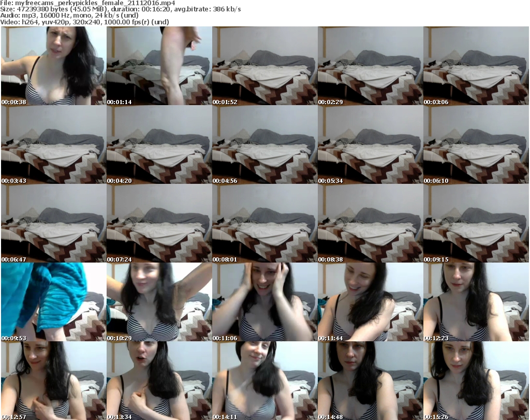Click the Video h264 info line
This screenshot has width=530, height=420.
coord(84,22)
